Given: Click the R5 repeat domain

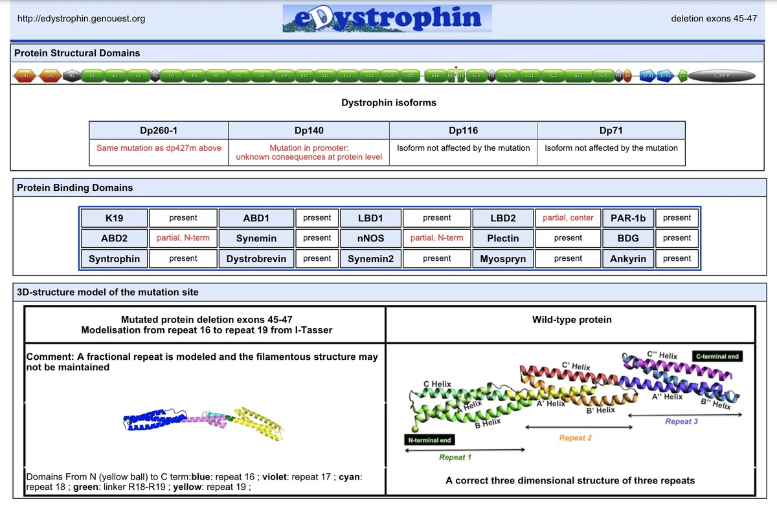Looking at the screenshot, I should (194, 76).
